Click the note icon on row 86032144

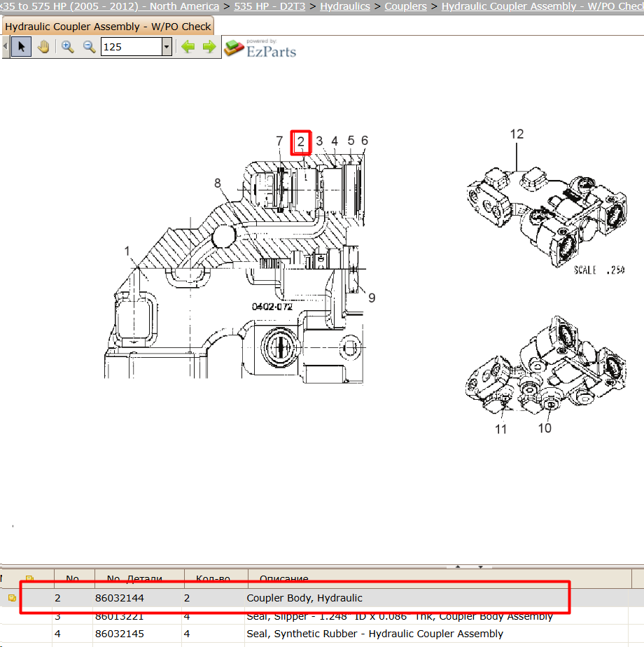[12, 598]
